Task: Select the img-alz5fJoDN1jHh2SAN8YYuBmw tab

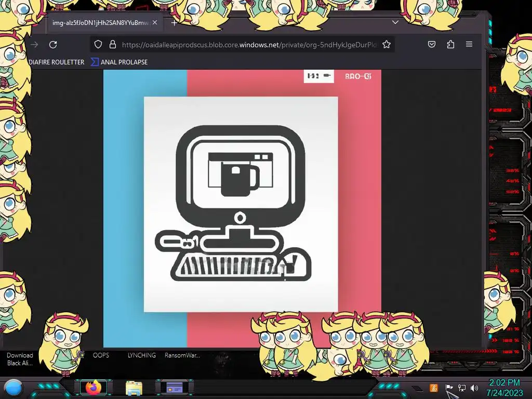Action: tap(105, 23)
